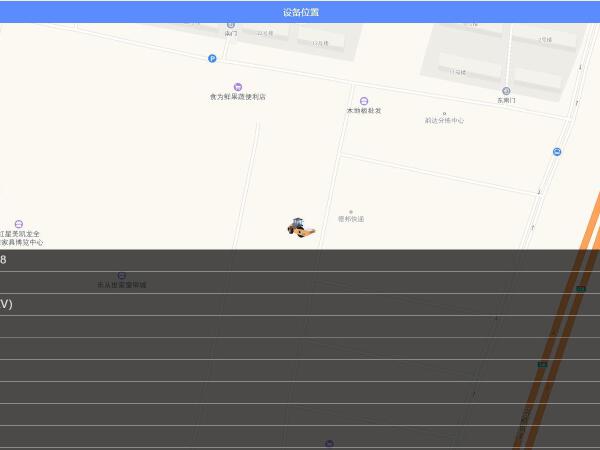
Task: Click the 韵达分拣中心 location dot
Action: 444,113
